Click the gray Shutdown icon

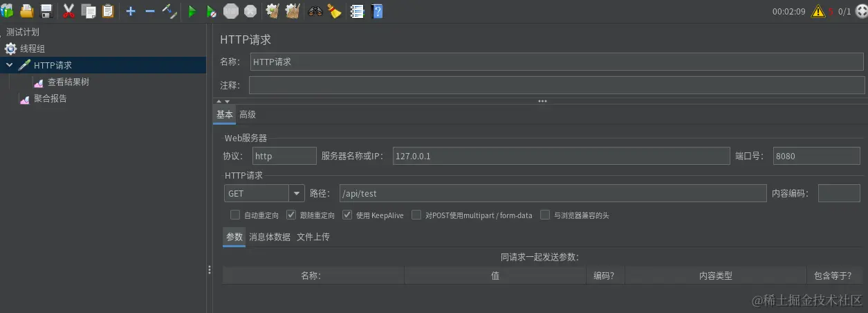250,11
